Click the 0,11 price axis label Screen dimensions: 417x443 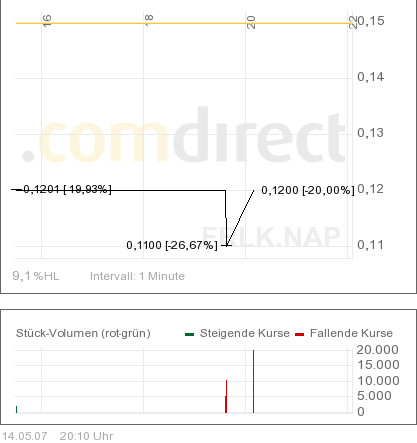click(371, 245)
